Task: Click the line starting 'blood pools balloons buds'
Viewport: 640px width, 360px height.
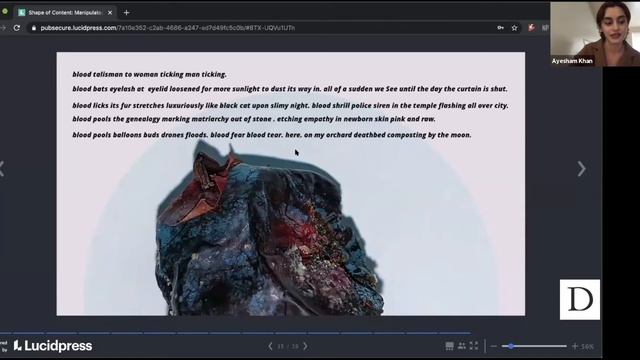Action: (x=272, y=135)
